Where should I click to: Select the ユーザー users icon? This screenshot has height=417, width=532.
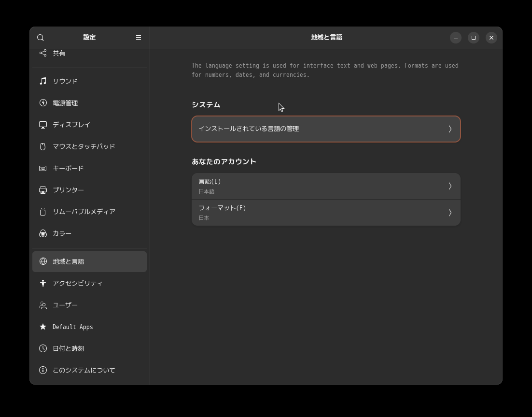43,304
